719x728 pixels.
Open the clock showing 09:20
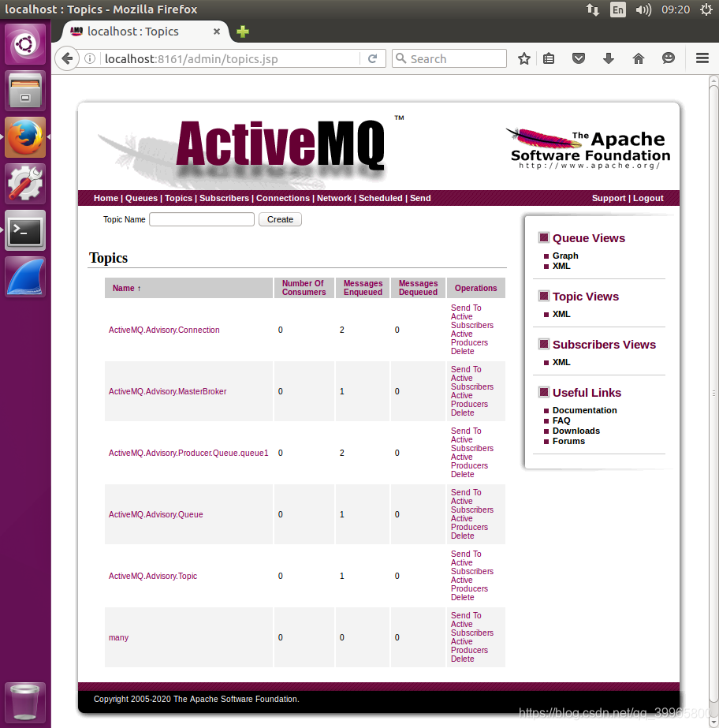click(x=676, y=9)
